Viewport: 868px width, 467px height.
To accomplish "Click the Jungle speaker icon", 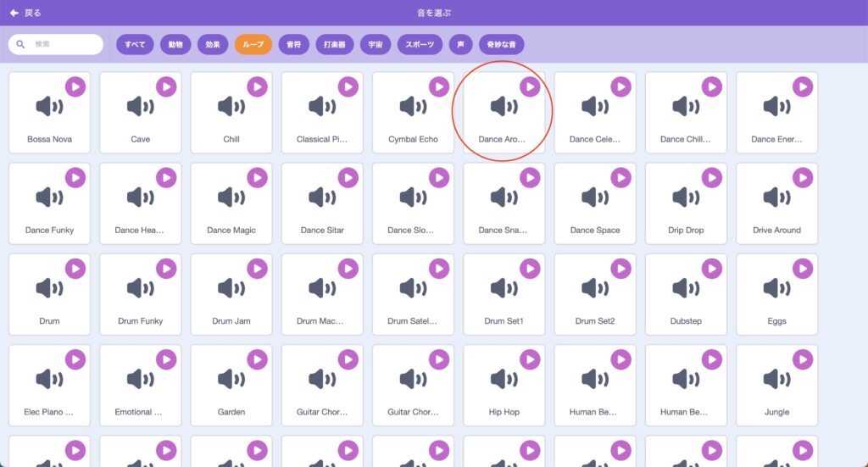I will coord(776,379).
